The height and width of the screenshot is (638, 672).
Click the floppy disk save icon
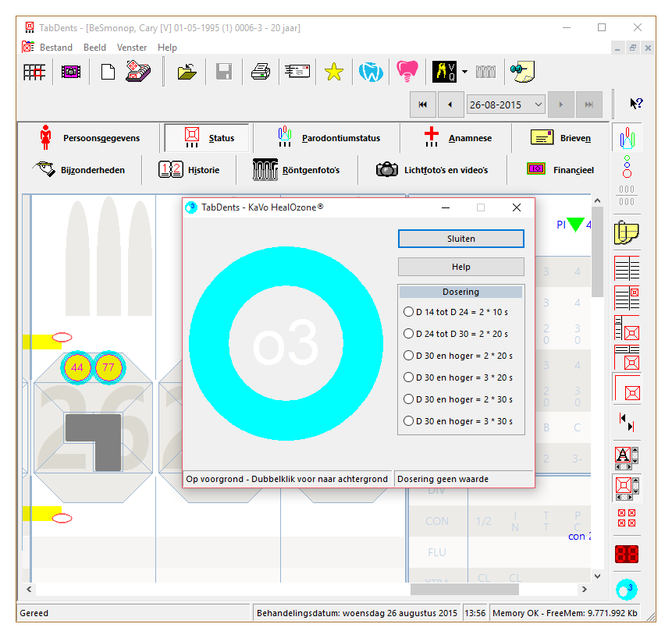(x=224, y=72)
